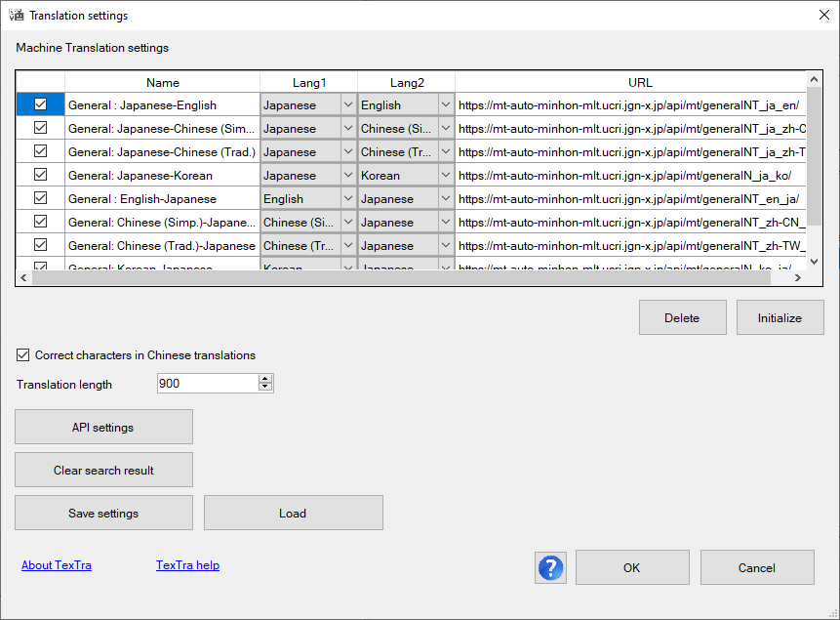840x620 pixels.
Task: Click the blue question mark help icon
Action: (550, 567)
